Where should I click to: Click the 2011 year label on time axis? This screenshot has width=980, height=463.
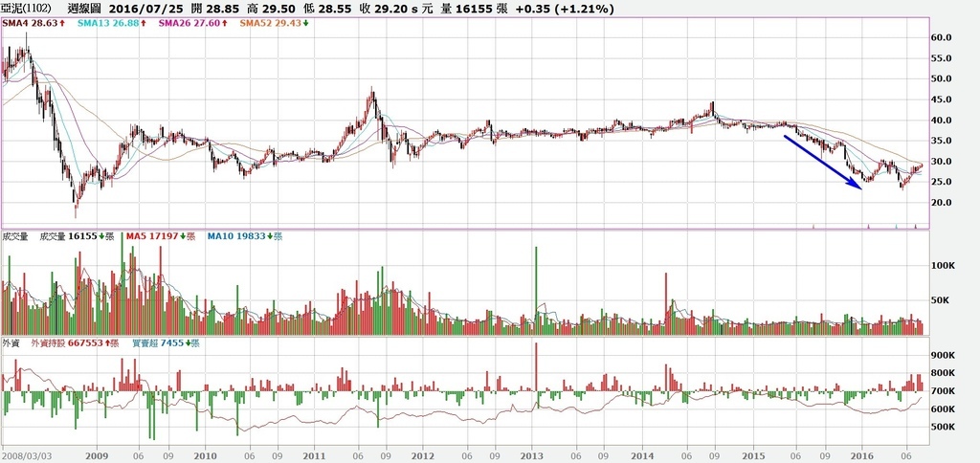pos(314,456)
